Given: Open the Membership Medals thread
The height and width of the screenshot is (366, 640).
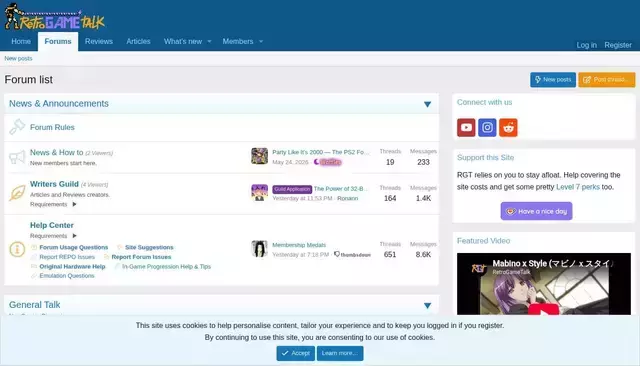Looking at the screenshot, I should (x=299, y=245).
